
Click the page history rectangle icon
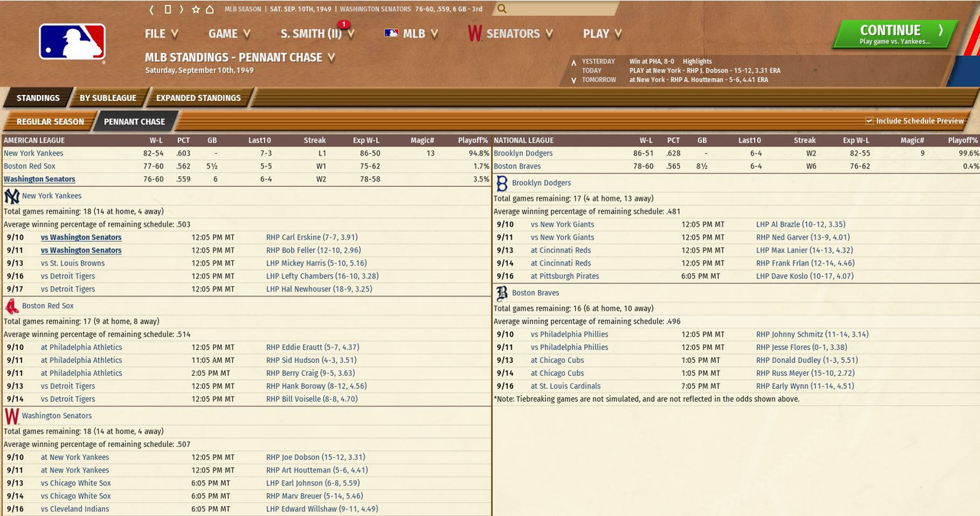pyautogui.click(x=167, y=9)
